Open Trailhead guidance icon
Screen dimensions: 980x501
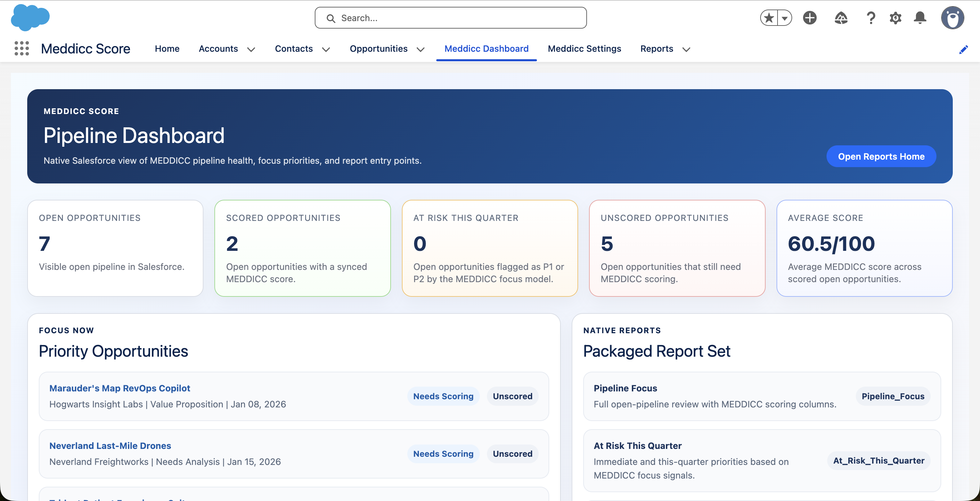[841, 18]
